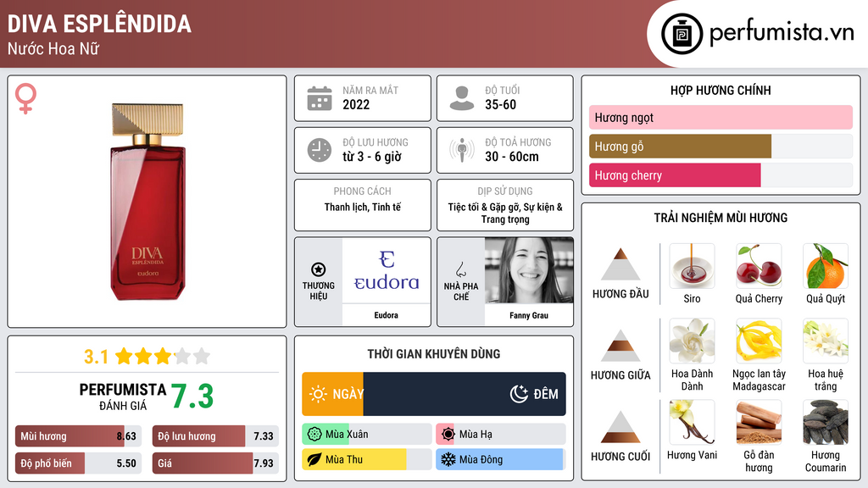Viewport: 868px width, 488px height.
Task: Click the person icon beside Độ tuổi
Action: click(x=462, y=98)
